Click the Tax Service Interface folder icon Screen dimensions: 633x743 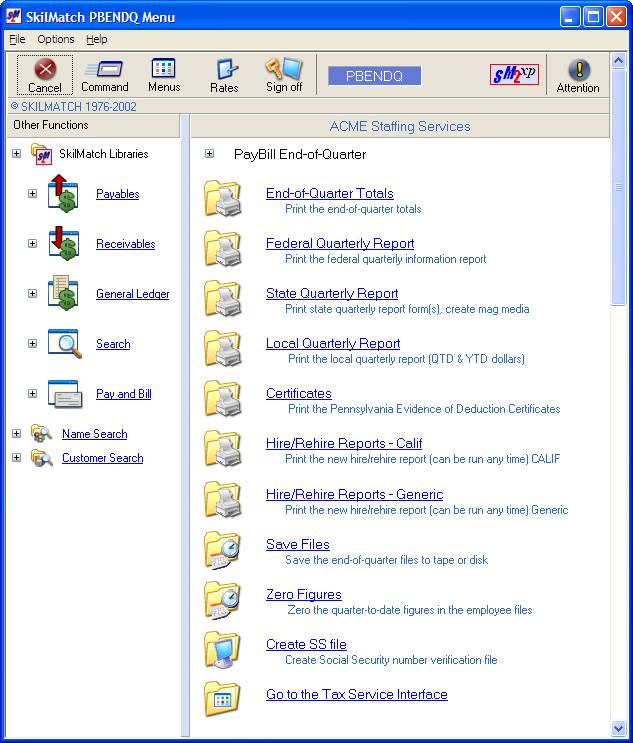[x=223, y=698]
